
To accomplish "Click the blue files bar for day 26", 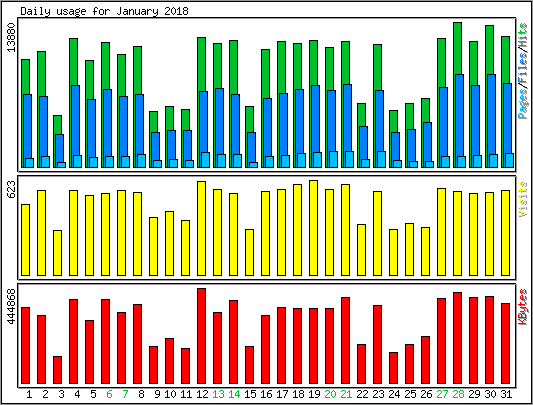I will coord(427,141).
